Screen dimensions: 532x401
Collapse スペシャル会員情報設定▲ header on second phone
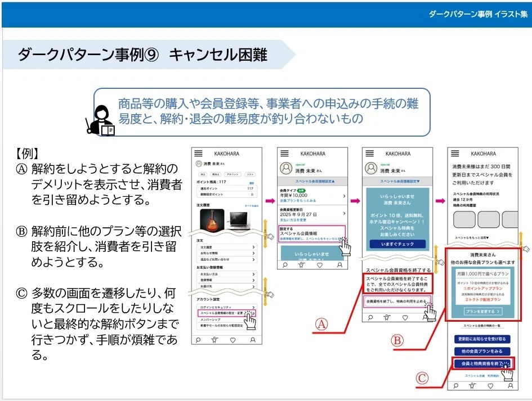point(312,181)
